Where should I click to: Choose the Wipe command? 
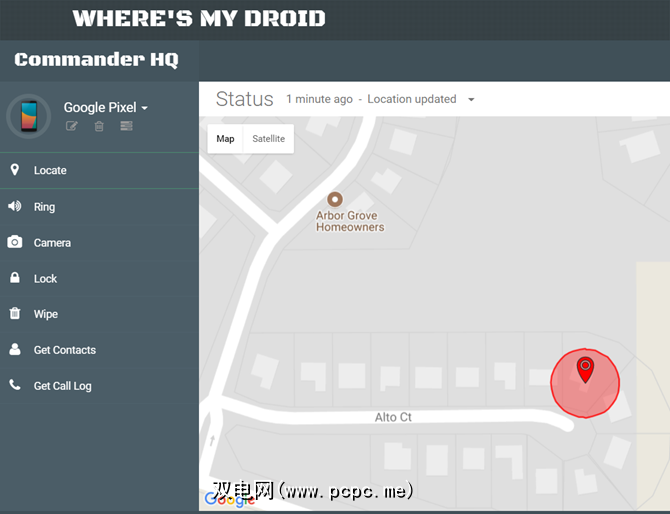point(99,314)
